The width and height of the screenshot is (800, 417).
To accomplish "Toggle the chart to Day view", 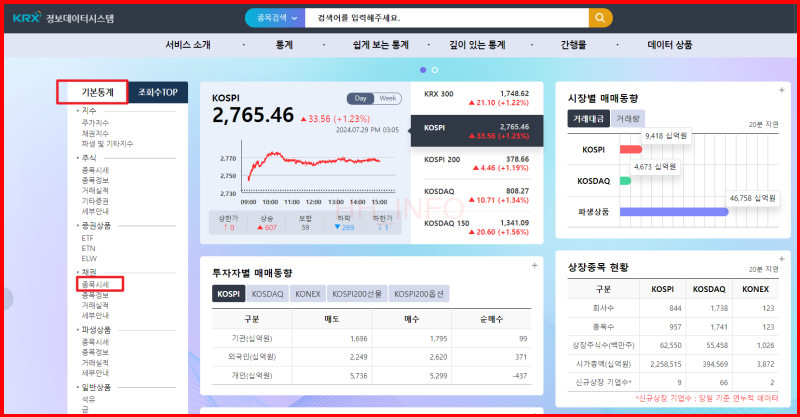I will pyautogui.click(x=361, y=99).
